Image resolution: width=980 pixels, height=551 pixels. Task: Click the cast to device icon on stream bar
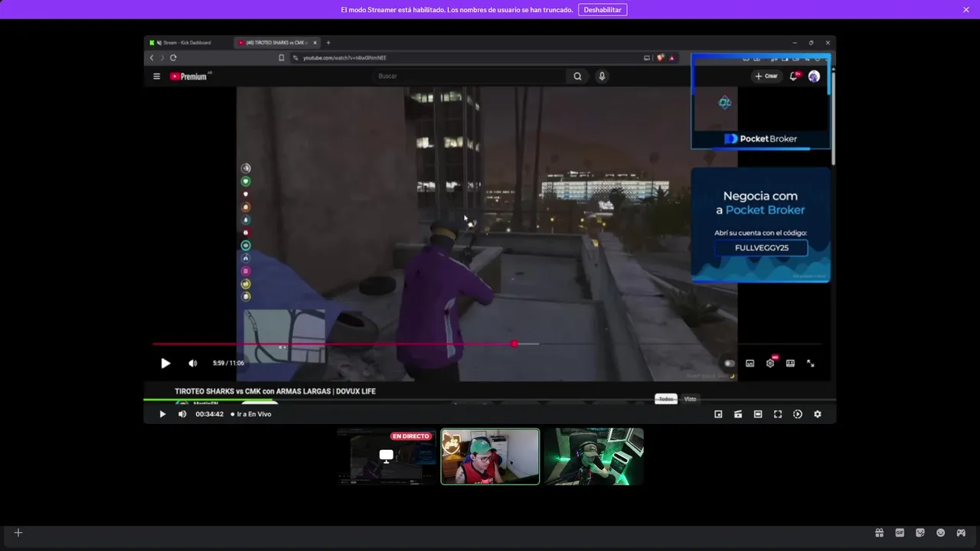coord(738,414)
